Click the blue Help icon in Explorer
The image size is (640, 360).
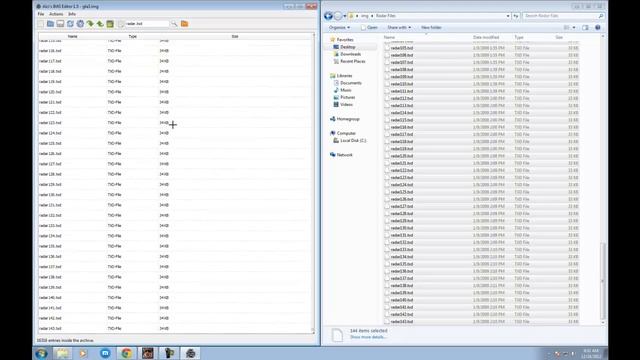click(598, 27)
